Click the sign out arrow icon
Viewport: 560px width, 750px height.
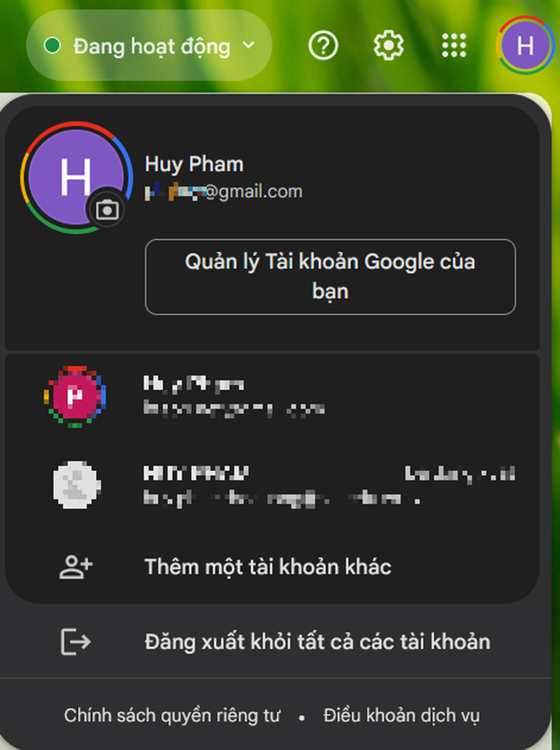[75, 641]
